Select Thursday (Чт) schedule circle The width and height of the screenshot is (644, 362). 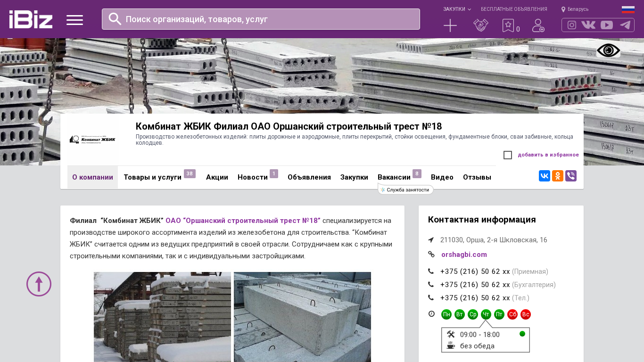click(x=486, y=314)
